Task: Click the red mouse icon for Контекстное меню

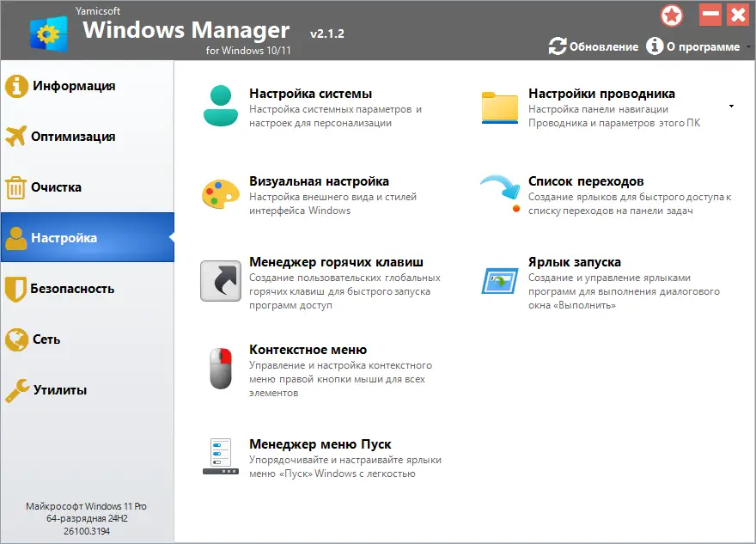Action: coord(221,368)
